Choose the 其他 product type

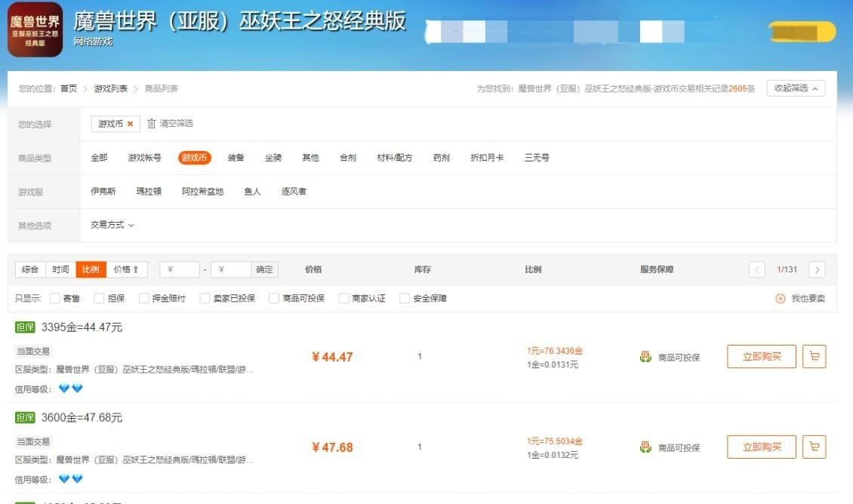point(310,158)
